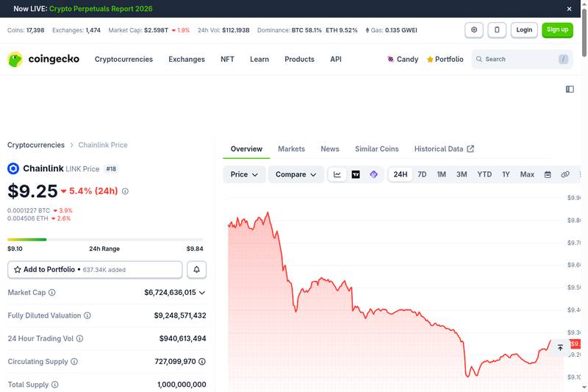Image resolution: width=588 pixels, height=392 pixels.
Task: Select the YTD time range
Action: click(484, 174)
